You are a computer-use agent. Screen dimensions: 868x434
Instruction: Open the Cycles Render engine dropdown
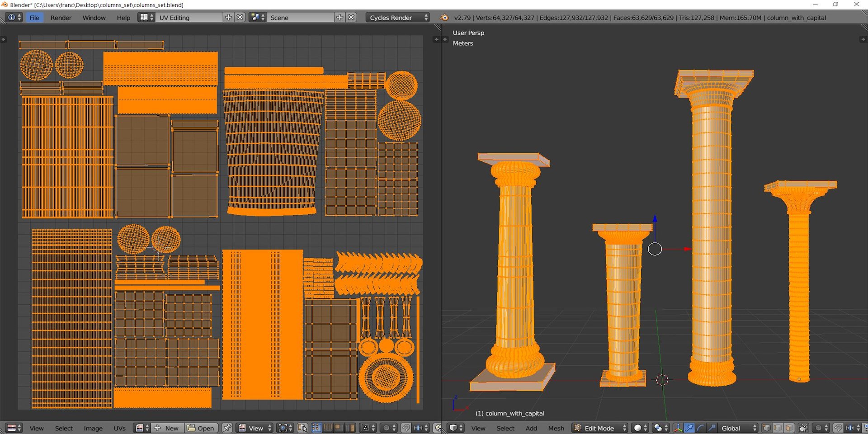point(398,17)
